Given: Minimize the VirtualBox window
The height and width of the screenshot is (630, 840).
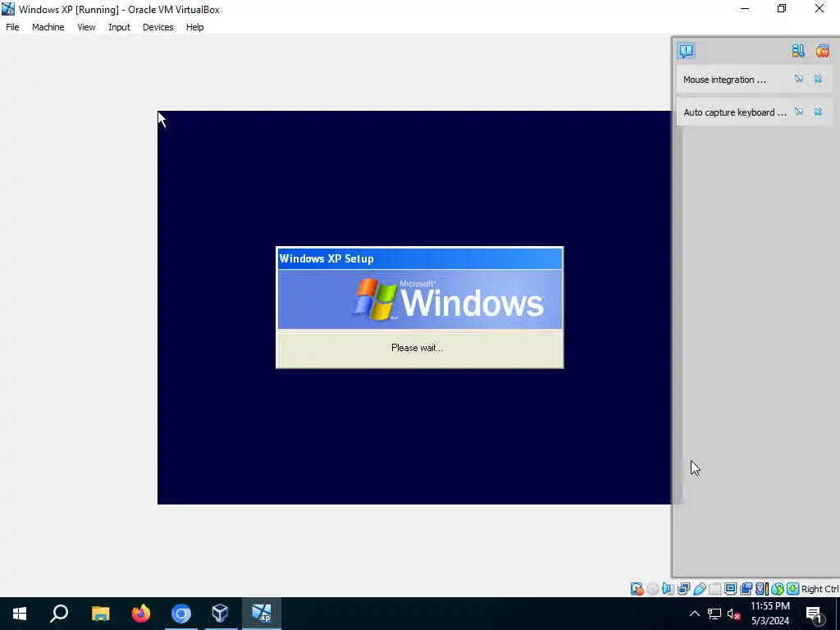Looking at the screenshot, I should point(745,8).
